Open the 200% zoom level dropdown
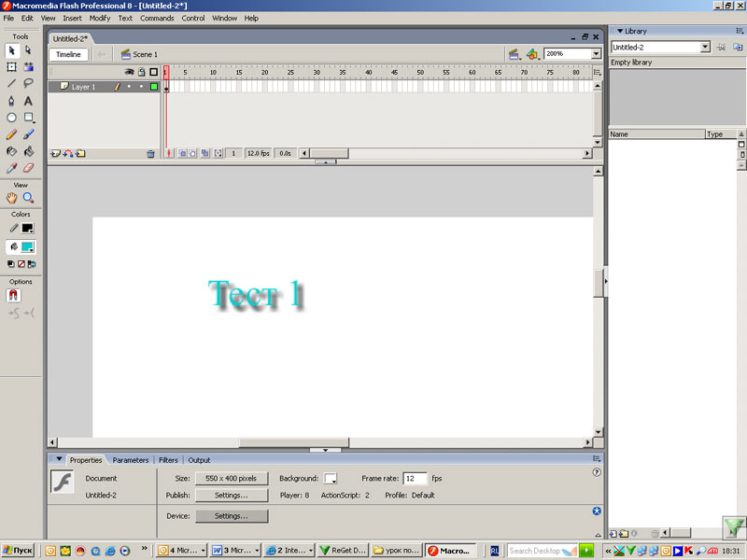This screenshot has width=747, height=560. (596, 54)
